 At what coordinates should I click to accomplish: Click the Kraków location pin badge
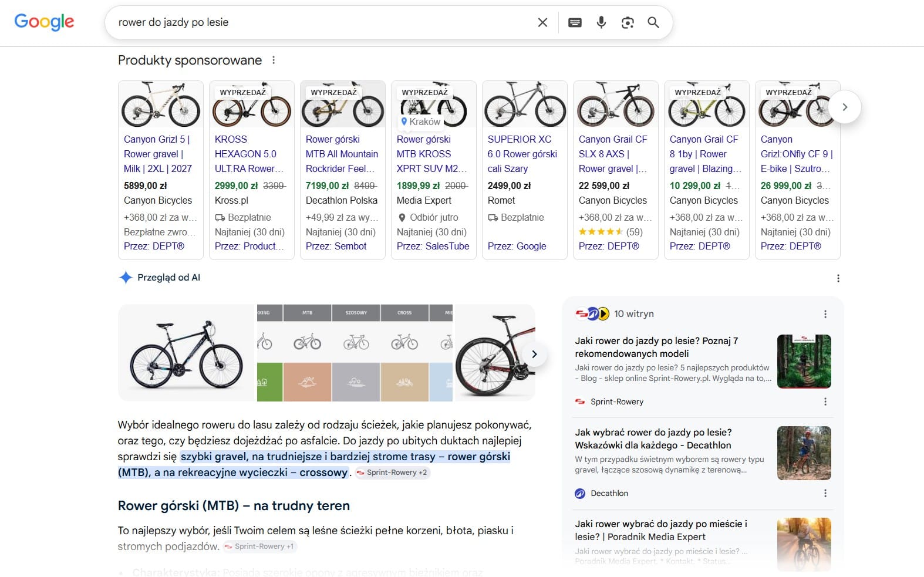420,122
